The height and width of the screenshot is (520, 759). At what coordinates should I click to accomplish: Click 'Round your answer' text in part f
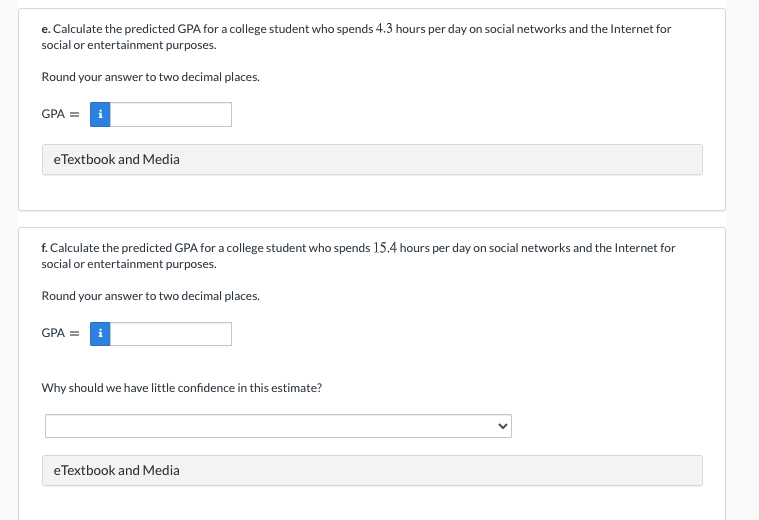click(x=151, y=296)
